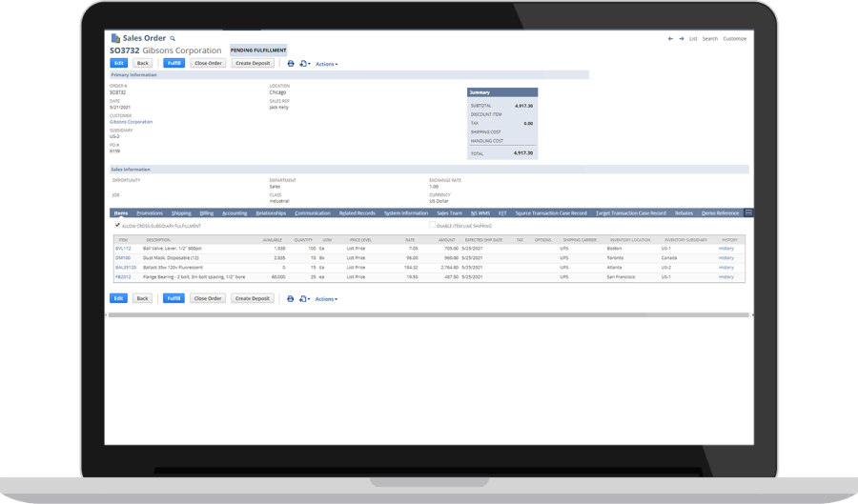This screenshot has width=858, height=504.
Task: Switch to the System Information tab
Action: coord(405,213)
